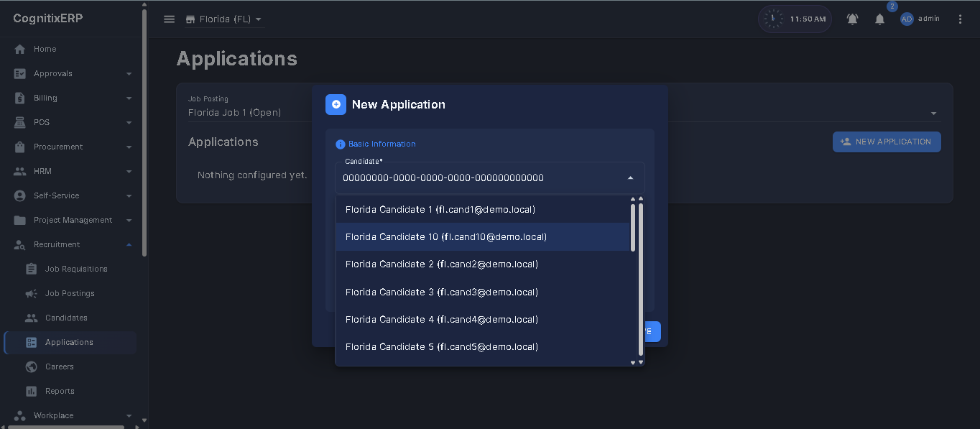Select the Applications menu item
980x429 pixels.
(x=70, y=342)
